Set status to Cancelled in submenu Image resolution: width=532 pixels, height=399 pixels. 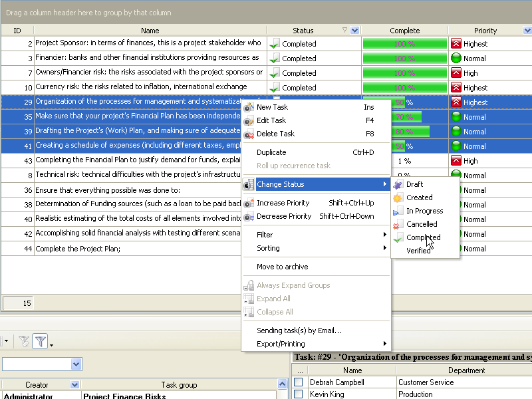(422, 224)
